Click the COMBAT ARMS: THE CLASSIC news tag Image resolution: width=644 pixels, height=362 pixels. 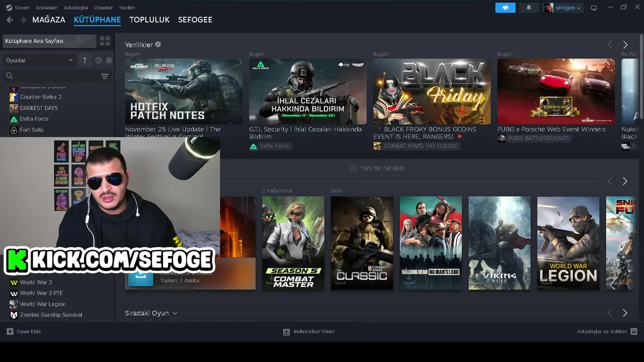click(416, 146)
